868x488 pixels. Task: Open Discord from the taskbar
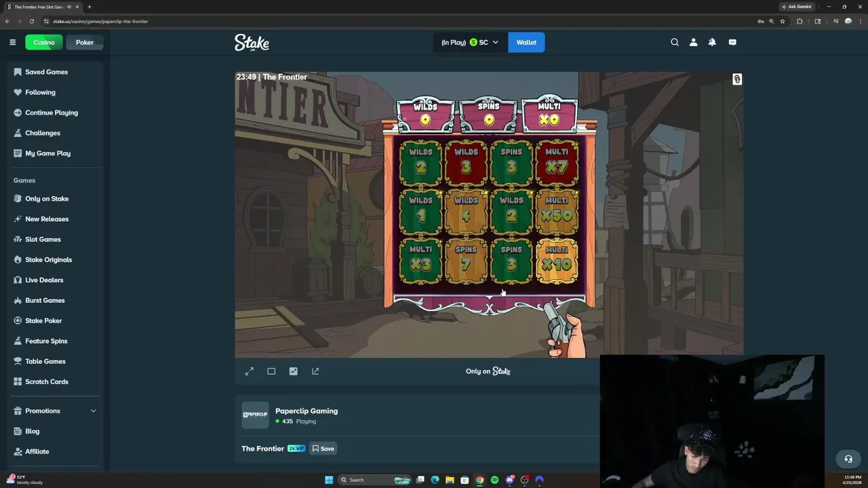coord(509,480)
